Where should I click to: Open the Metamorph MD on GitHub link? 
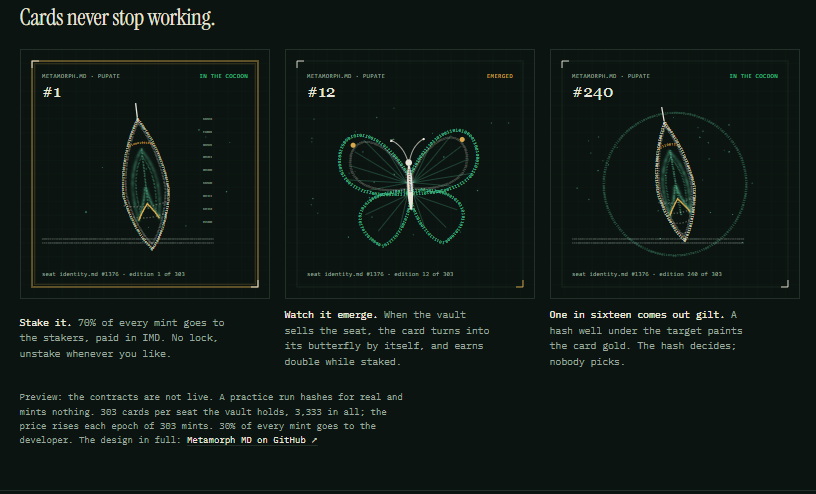click(x=252, y=440)
